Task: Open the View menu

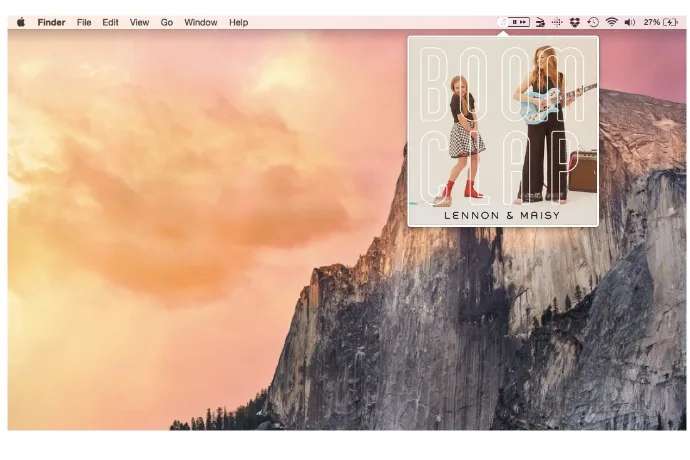Action: click(x=139, y=21)
